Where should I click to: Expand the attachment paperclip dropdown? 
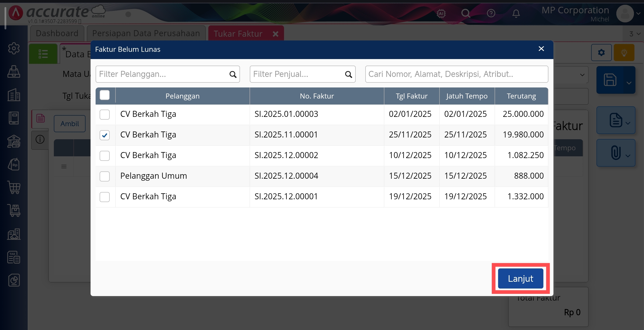(628, 156)
